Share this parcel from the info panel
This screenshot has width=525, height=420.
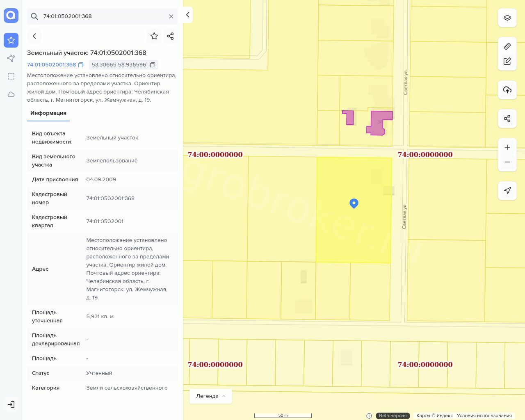171,36
